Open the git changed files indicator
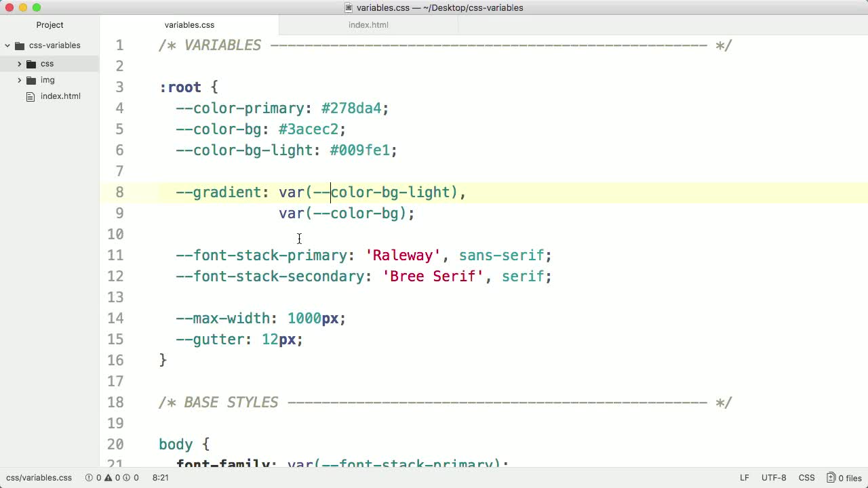 click(844, 478)
